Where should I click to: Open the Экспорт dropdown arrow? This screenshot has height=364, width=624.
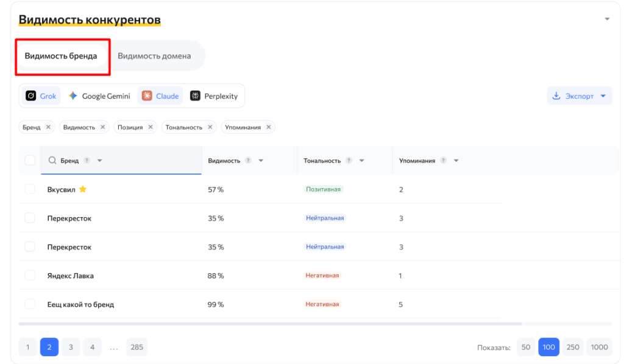[603, 96]
